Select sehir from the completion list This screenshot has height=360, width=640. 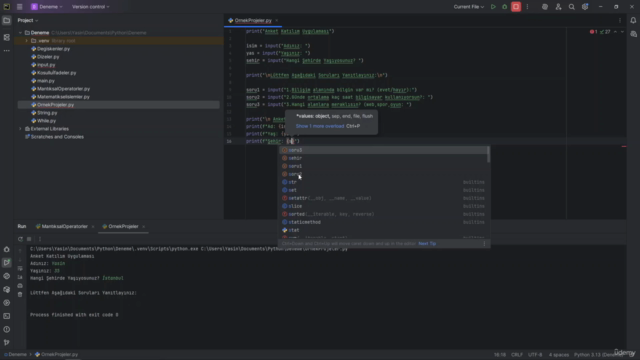click(x=383, y=158)
